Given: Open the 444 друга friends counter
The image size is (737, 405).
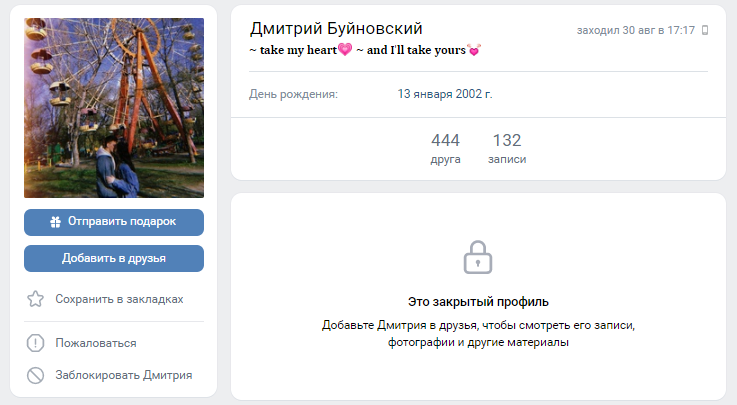Looking at the screenshot, I should [445, 148].
